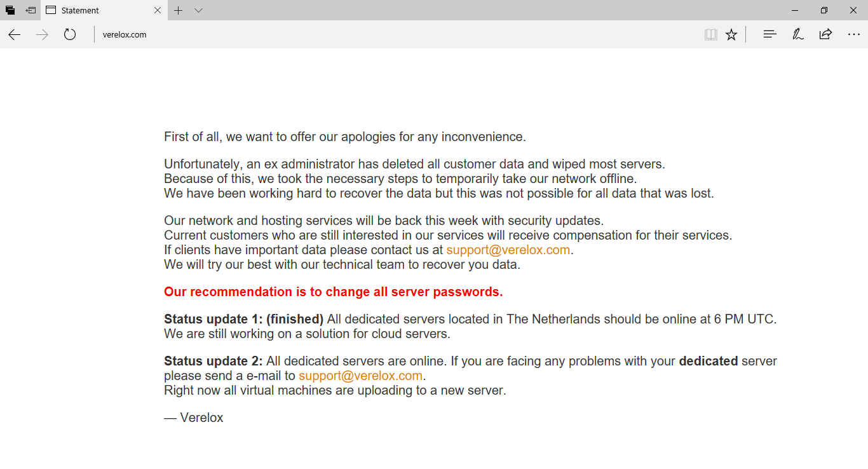Image resolution: width=868 pixels, height=469 pixels.
Task: Add this page to favorites with the star
Action: 731,35
